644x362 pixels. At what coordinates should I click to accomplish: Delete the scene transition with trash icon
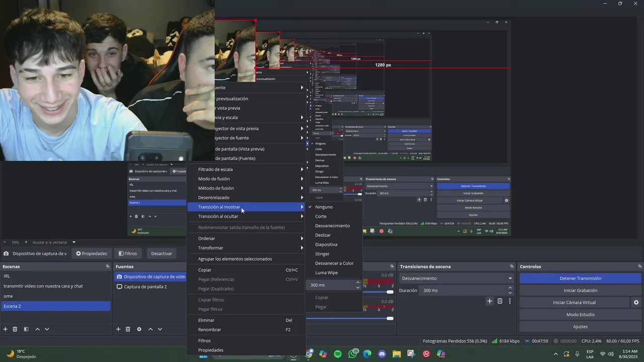point(500,301)
